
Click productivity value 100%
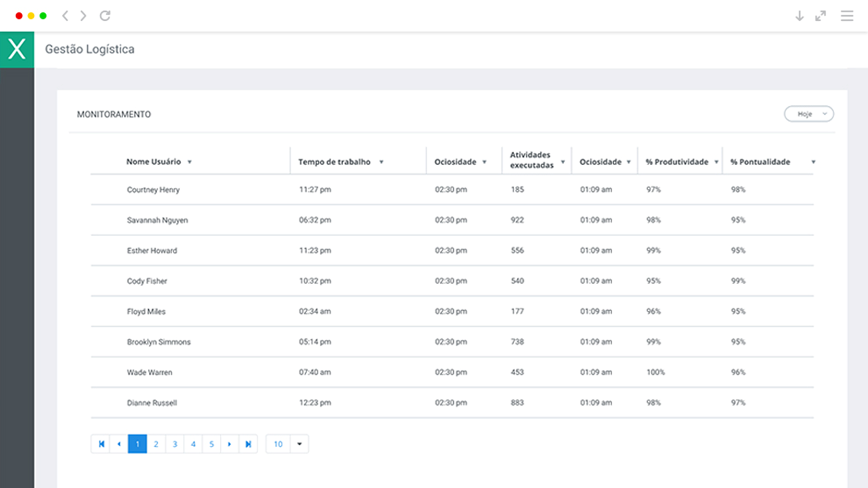(655, 372)
